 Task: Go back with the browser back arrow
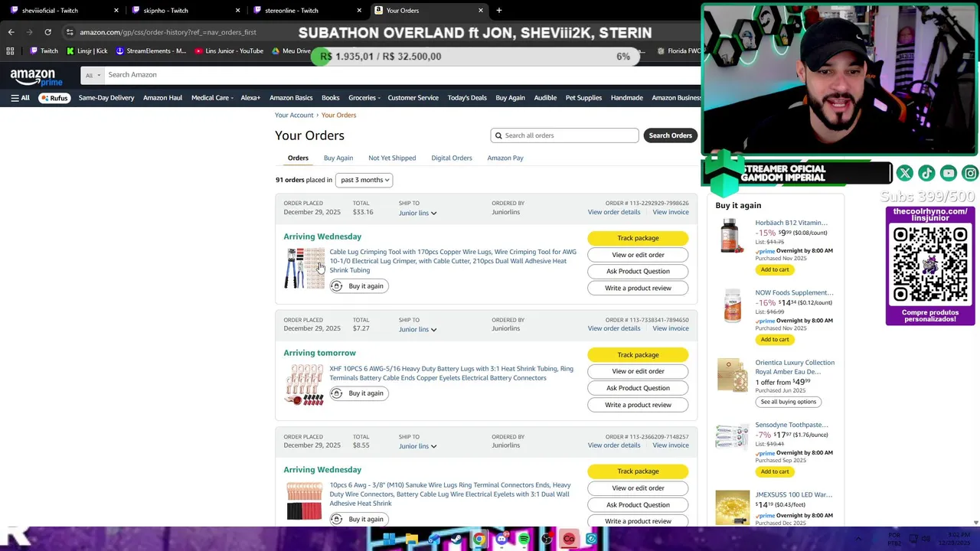pyautogui.click(x=11, y=32)
